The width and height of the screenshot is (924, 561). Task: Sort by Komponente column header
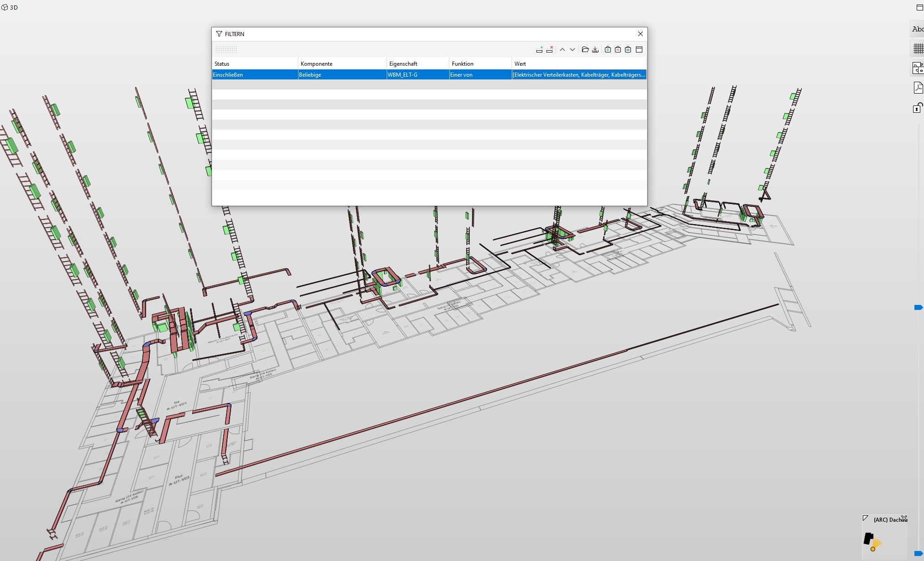[342, 64]
